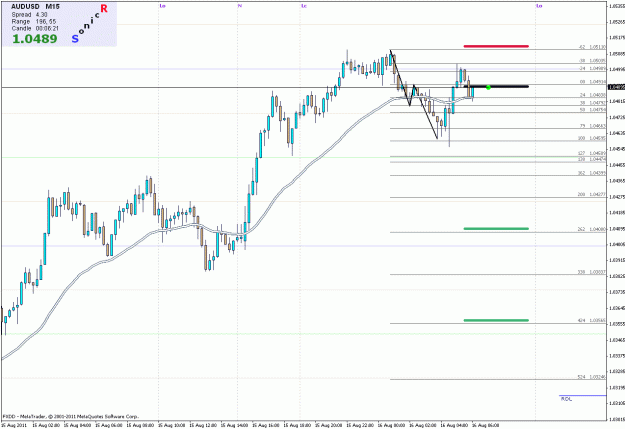Viewport: 625px width, 429px height.
Task: Click the AUDUSD M15 symbol label
Action: [35, 7]
